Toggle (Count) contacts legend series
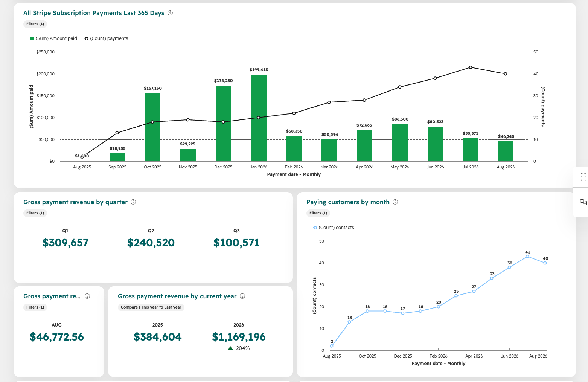 (334, 228)
